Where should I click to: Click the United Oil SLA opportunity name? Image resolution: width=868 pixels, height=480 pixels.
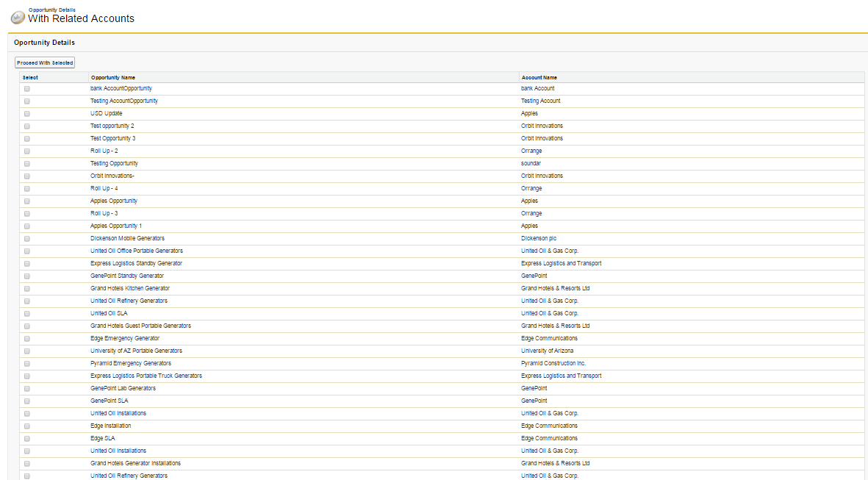pos(109,313)
